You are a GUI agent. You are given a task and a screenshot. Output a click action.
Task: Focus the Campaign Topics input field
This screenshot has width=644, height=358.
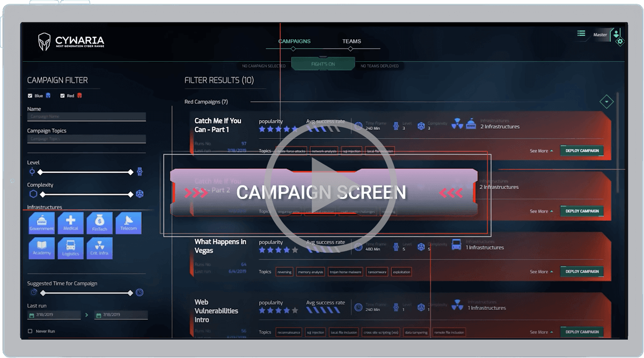click(x=86, y=139)
